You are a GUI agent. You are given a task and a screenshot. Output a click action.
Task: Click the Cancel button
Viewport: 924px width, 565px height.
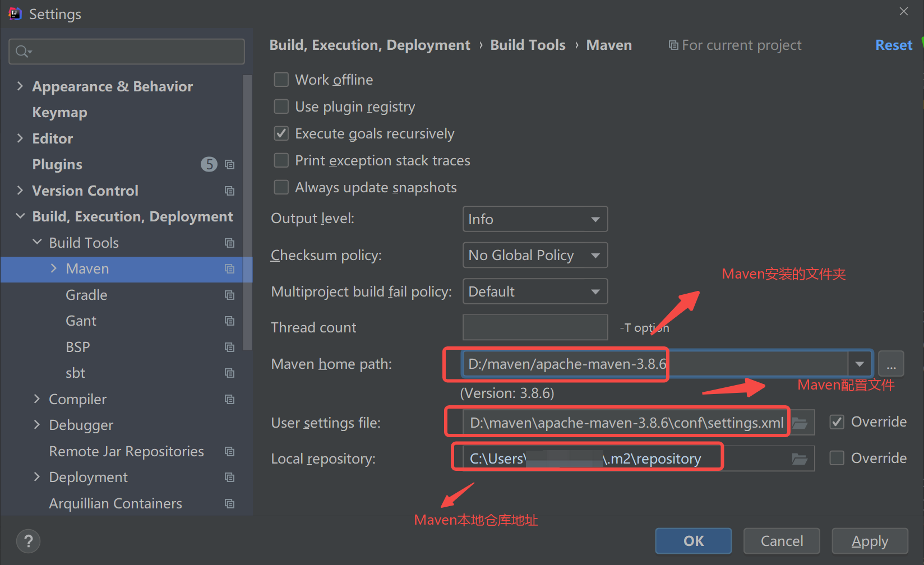782,541
